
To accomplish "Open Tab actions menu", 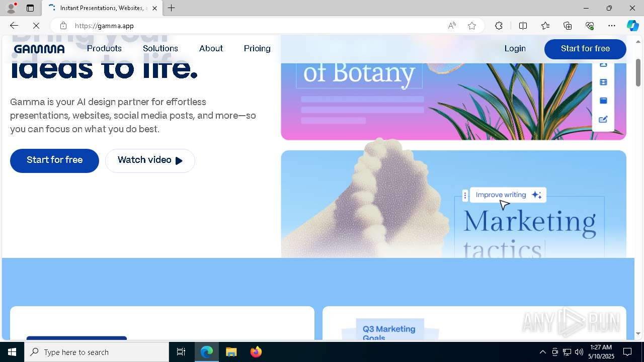I will (x=30, y=8).
